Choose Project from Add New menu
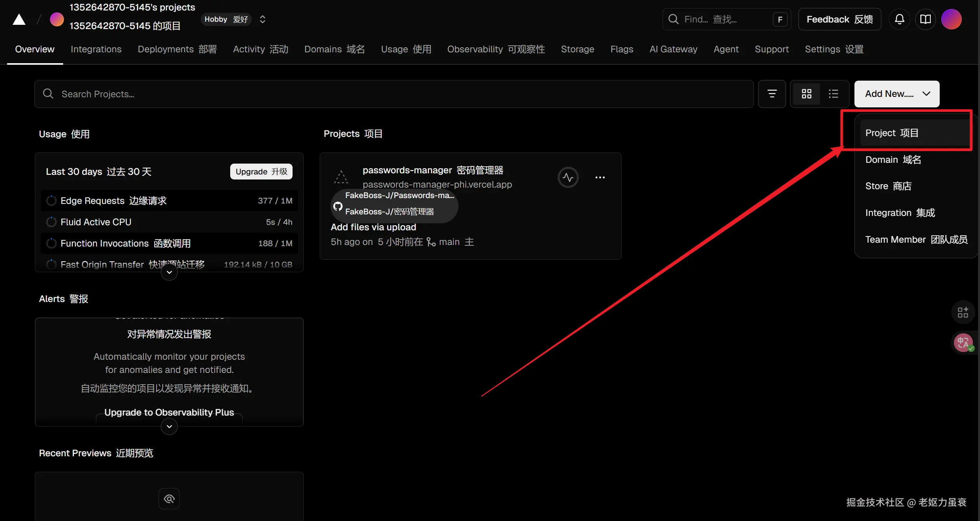Image resolution: width=980 pixels, height=521 pixels. [x=915, y=133]
